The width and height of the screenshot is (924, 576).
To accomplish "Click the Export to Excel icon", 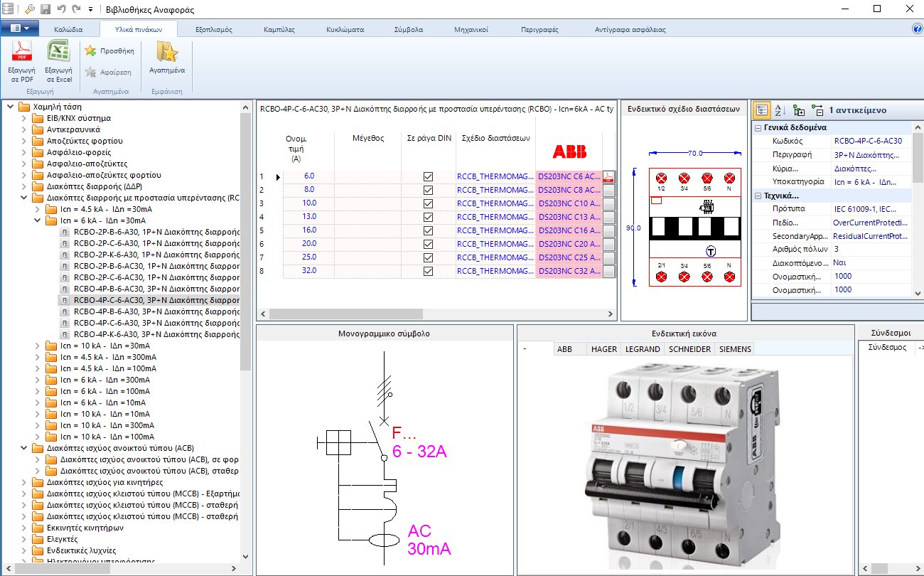I will tap(58, 54).
